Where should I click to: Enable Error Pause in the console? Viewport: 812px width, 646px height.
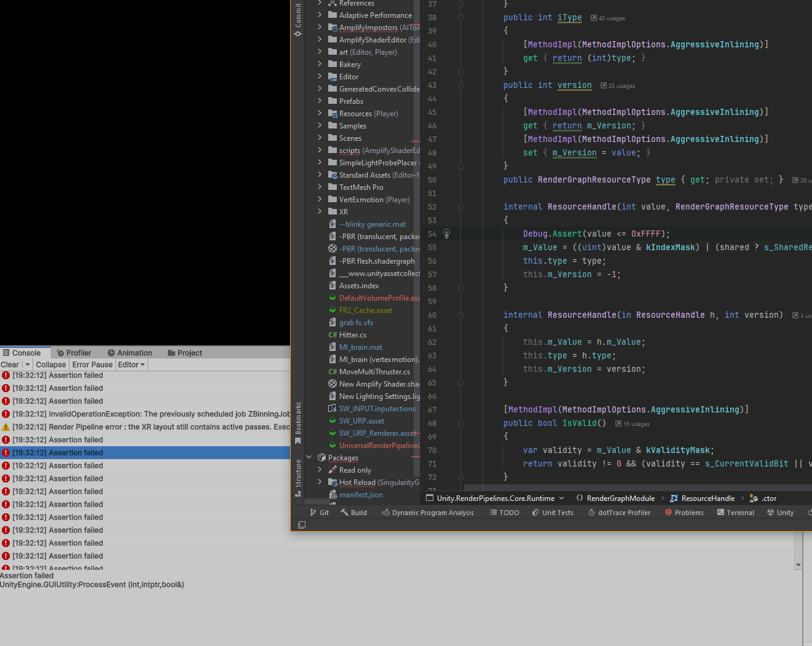[92, 364]
